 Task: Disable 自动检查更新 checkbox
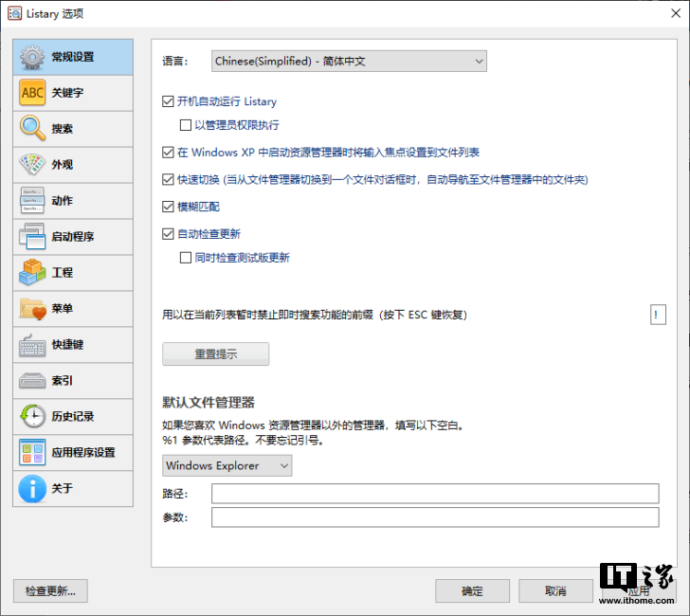tap(168, 234)
